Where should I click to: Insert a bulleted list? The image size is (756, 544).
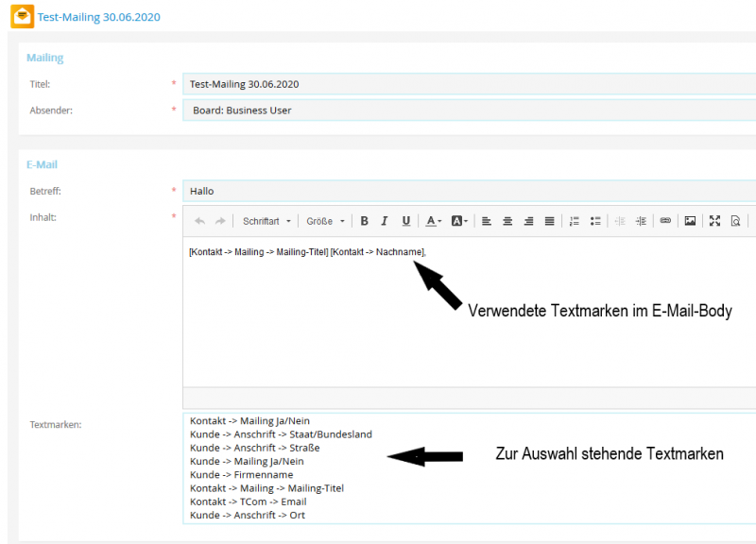595,221
